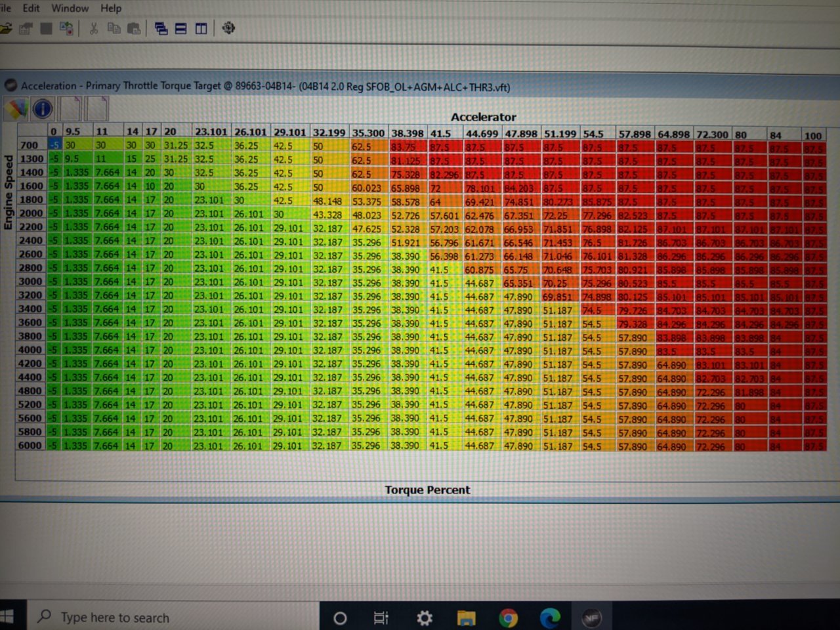Open Settings gear on the taskbar
This screenshot has height=630, width=840.
425,618
